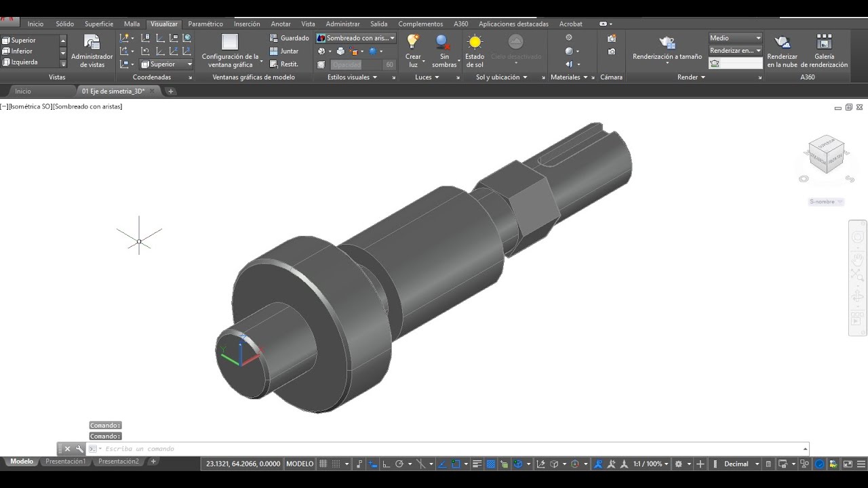Viewport: 868px width, 488px height.
Task: Switch to Presentación2 layout tab
Action: click(118, 462)
